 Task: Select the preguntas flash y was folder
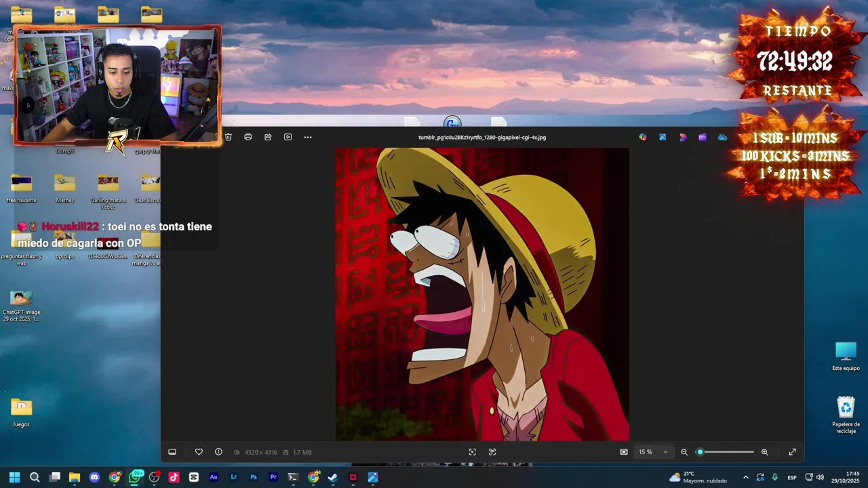click(x=21, y=249)
